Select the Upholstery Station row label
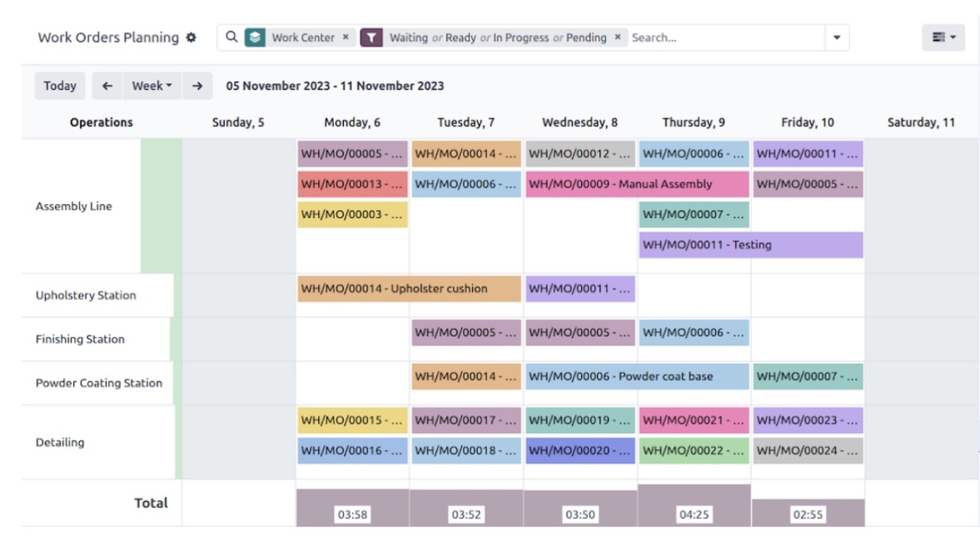The height and width of the screenshot is (547, 980). (x=86, y=295)
